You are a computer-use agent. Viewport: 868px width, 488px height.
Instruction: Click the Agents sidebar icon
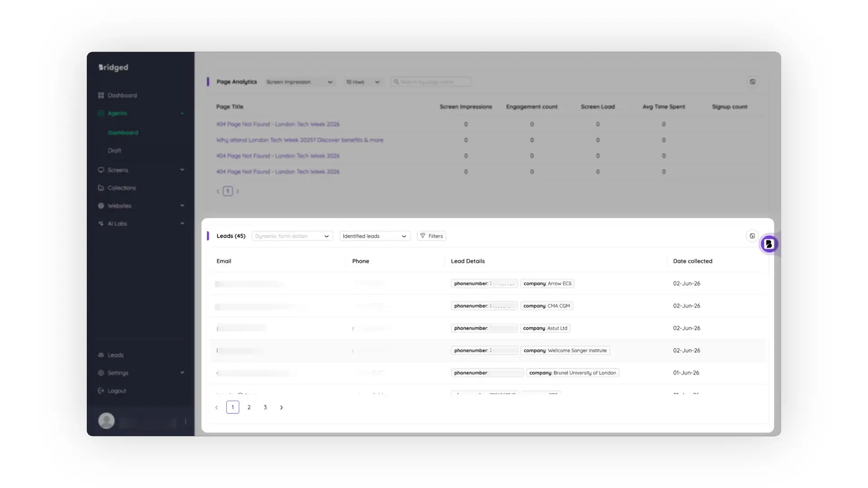[101, 113]
